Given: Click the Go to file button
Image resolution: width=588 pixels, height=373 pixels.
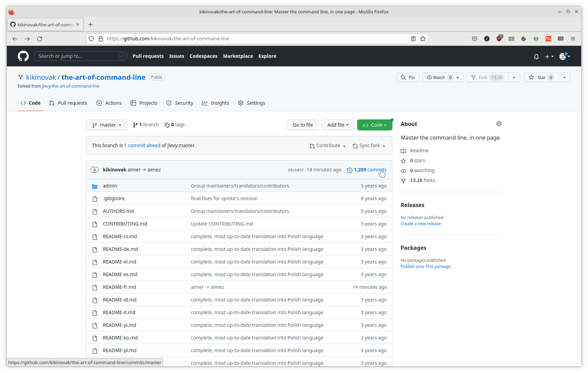Looking at the screenshot, I should pos(303,125).
